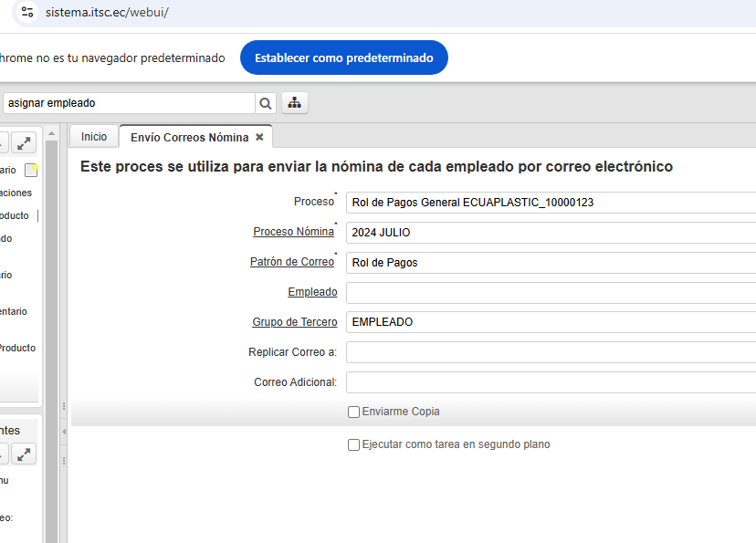Image resolution: width=756 pixels, height=543 pixels.
Task: Collapse the left panel with splitter arrow
Action: click(x=64, y=431)
